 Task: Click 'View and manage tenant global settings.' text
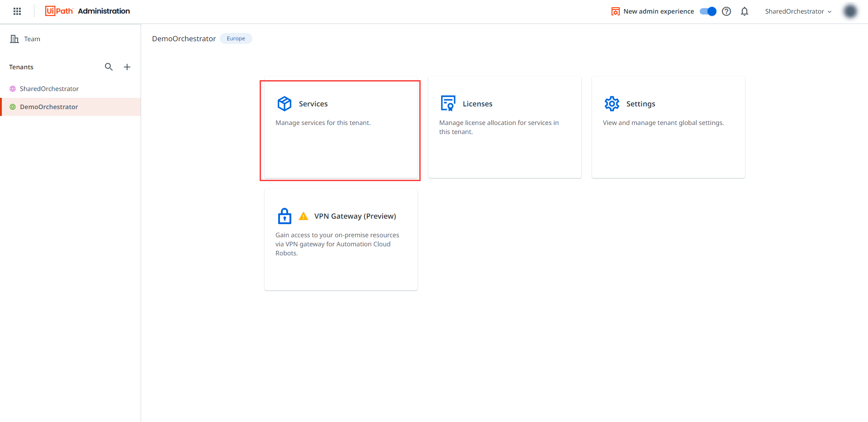coord(663,123)
